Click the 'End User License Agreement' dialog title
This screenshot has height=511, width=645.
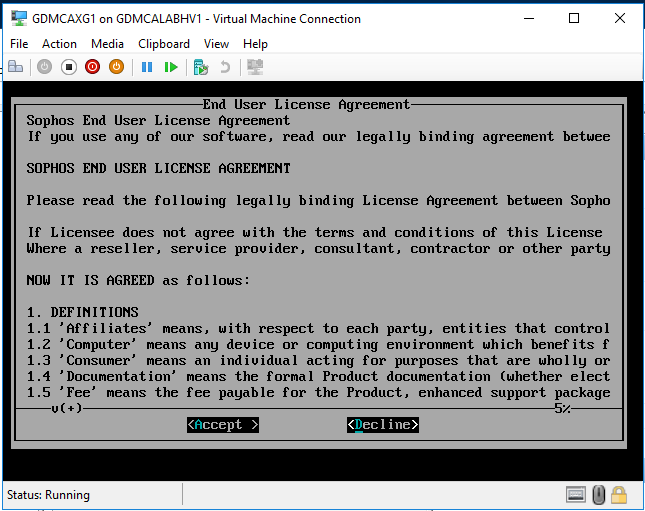(306, 105)
